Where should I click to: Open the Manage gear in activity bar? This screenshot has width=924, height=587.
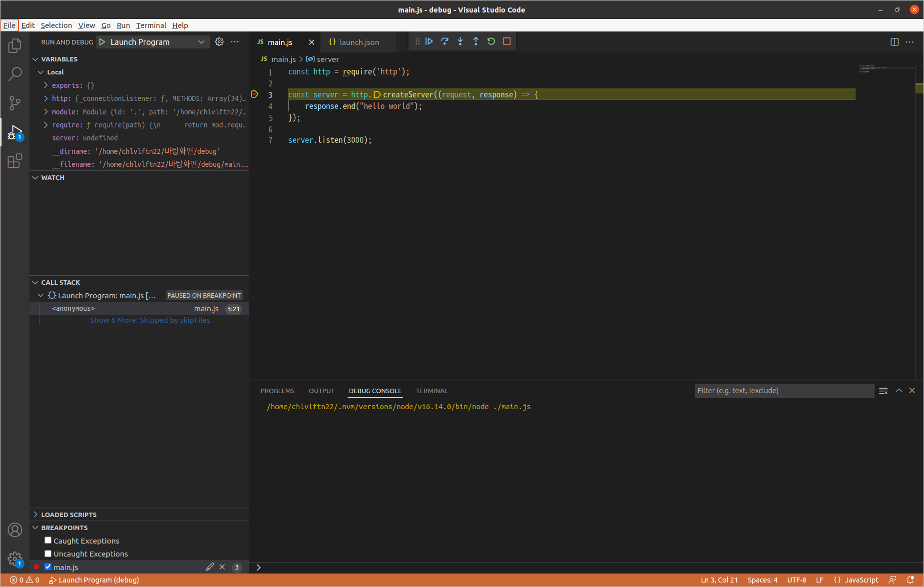click(x=15, y=559)
